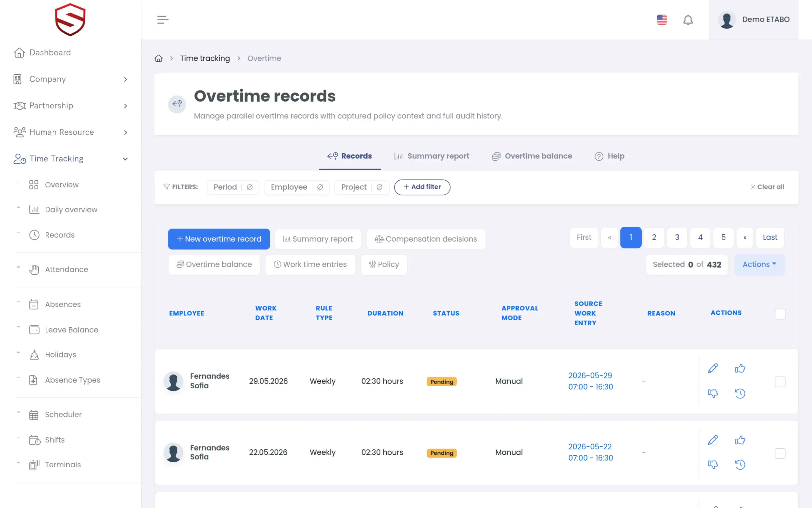Open the Actions dropdown
This screenshot has width=812, height=508.
pos(759,264)
